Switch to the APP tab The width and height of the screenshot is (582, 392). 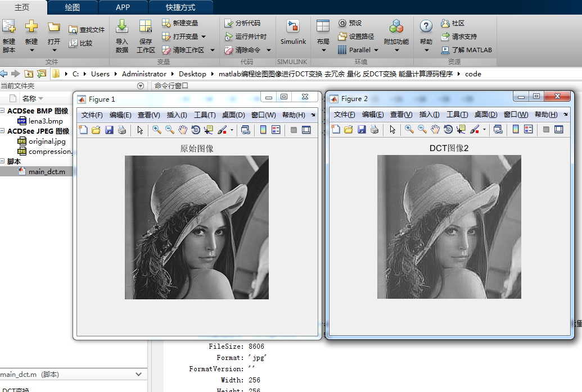pyautogui.click(x=123, y=7)
